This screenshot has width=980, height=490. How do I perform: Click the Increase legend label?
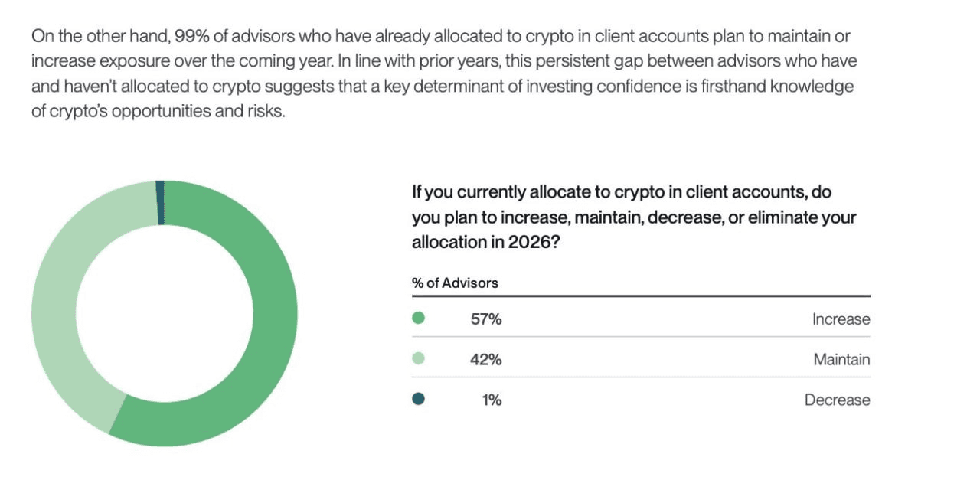click(x=841, y=319)
